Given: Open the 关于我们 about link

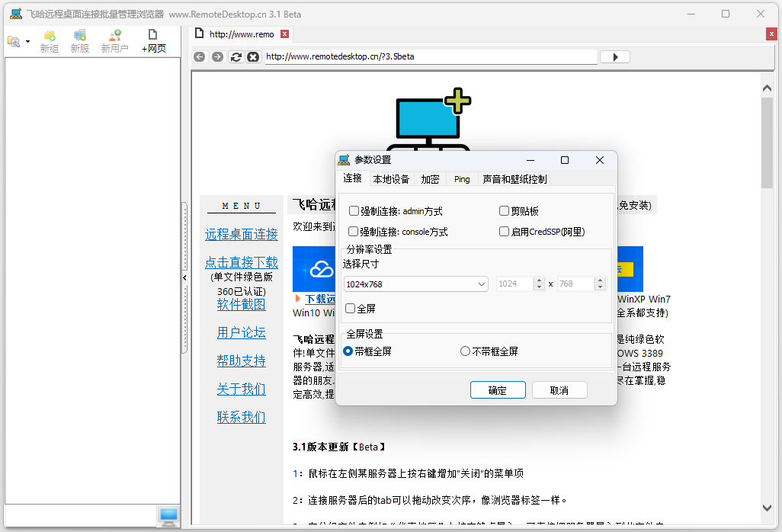Looking at the screenshot, I should point(242,389).
